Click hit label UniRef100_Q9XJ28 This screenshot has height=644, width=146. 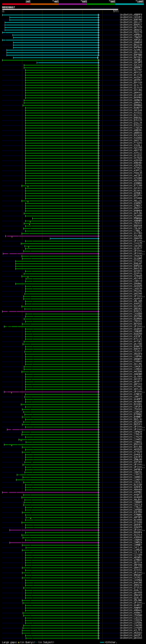131,52
